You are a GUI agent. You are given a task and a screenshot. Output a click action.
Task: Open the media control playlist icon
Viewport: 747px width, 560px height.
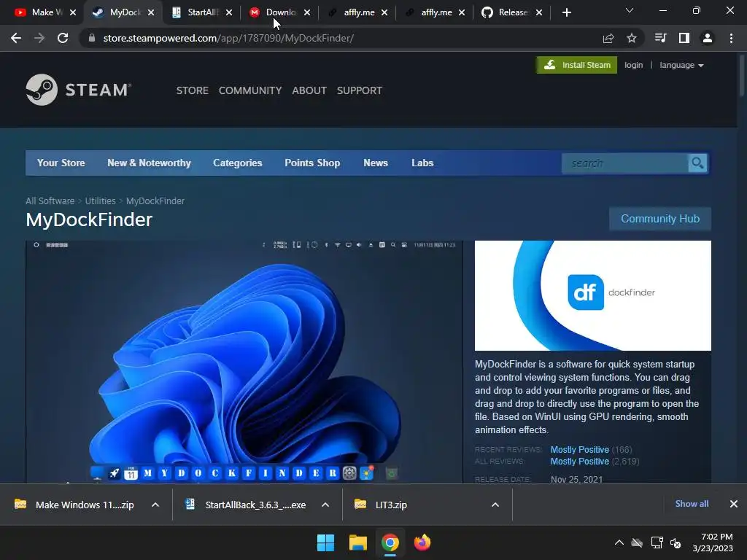click(660, 38)
